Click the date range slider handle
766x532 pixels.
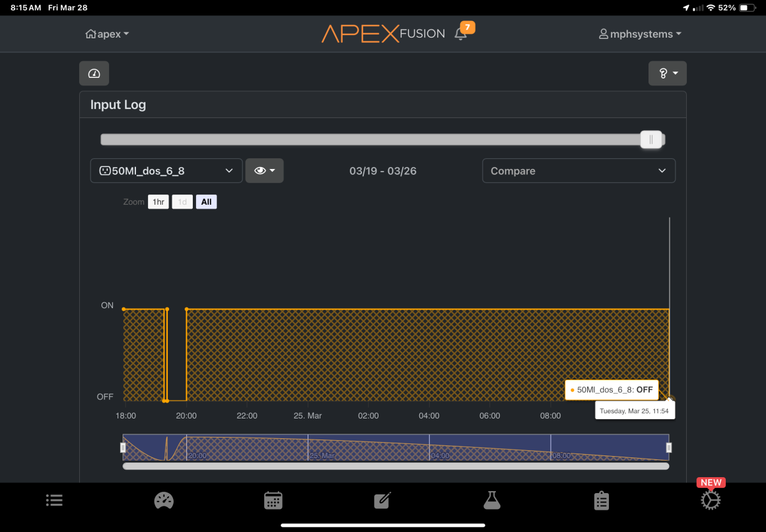coord(651,140)
